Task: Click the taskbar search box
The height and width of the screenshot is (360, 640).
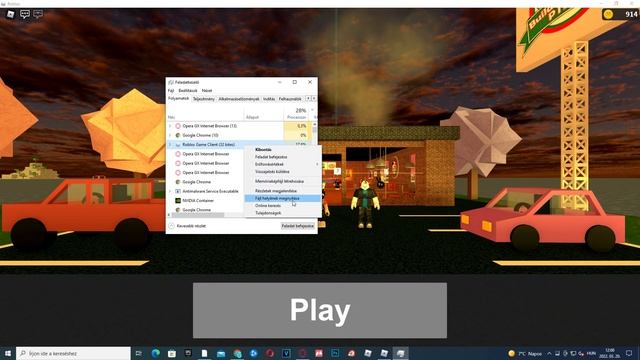Action: [x=73, y=353]
